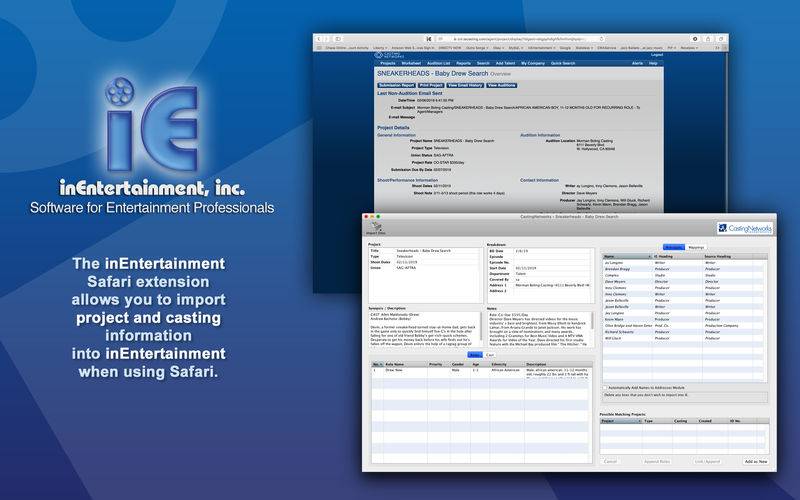Select the highlighted Roles tab
The height and width of the screenshot is (500, 800).
[474, 355]
